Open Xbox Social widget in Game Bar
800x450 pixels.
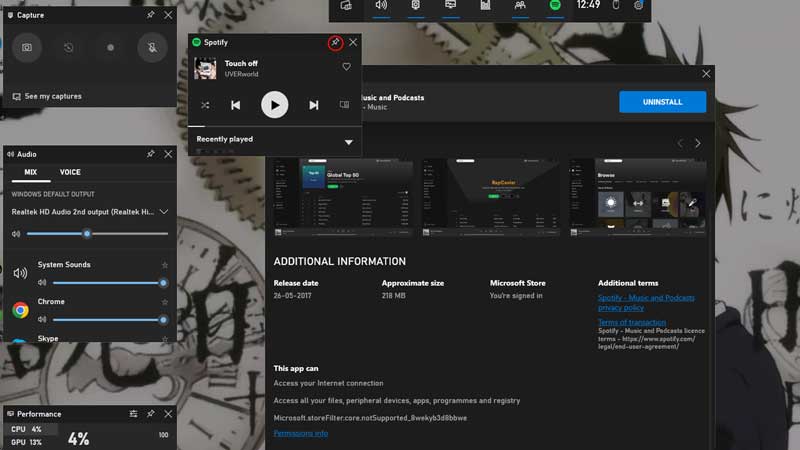coord(520,6)
